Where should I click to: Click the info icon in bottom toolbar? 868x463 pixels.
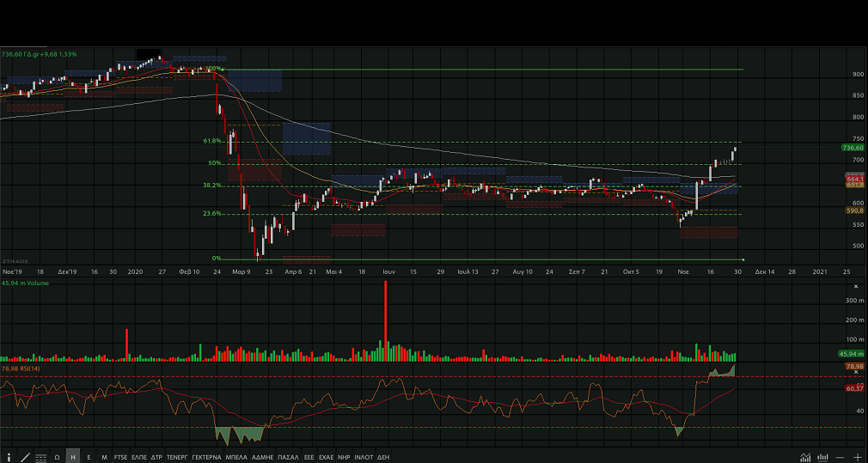[9, 458]
